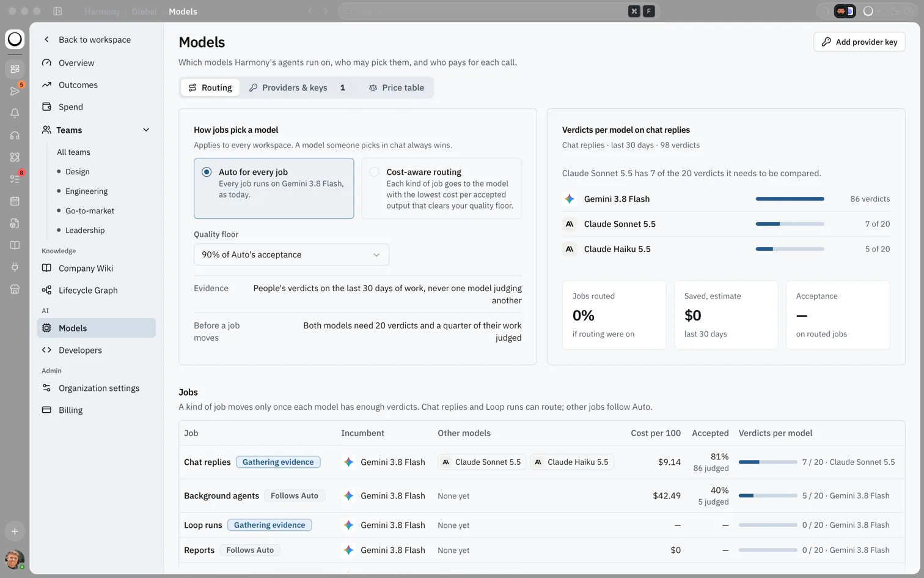The image size is (924, 578).
Task: Click the headphones icon in the left rail
Action: pyautogui.click(x=15, y=135)
